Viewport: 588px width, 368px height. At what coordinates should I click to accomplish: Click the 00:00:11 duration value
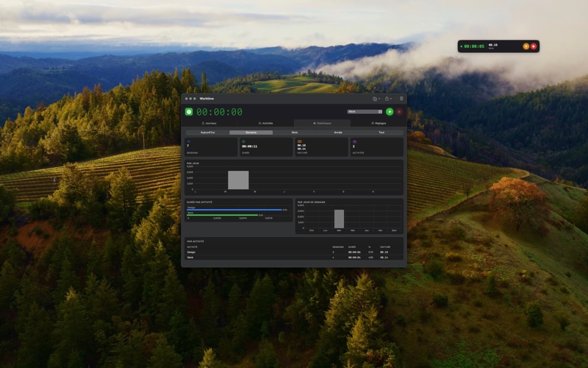(249, 146)
